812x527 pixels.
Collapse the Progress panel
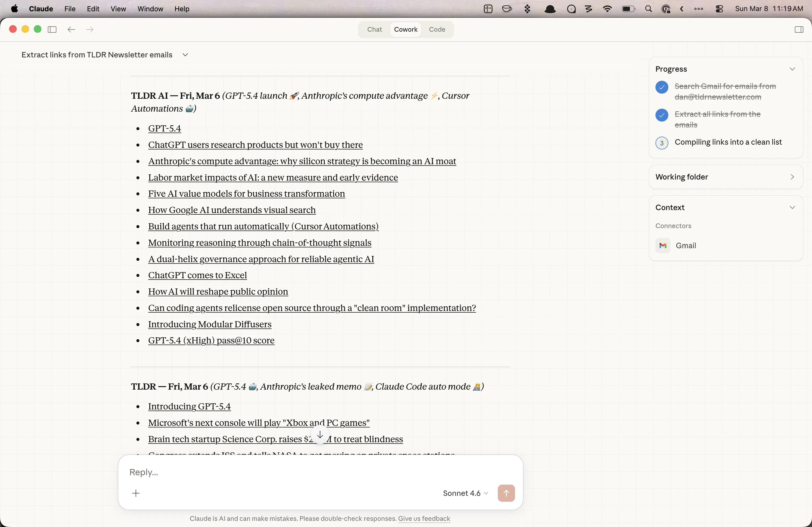click(793, 69)
